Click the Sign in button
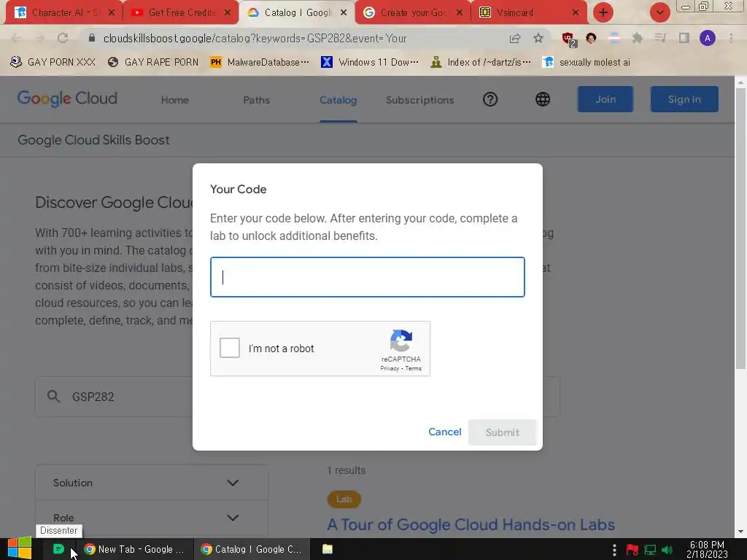The width and height of the screenshot is (747, 560). (684, 99)
